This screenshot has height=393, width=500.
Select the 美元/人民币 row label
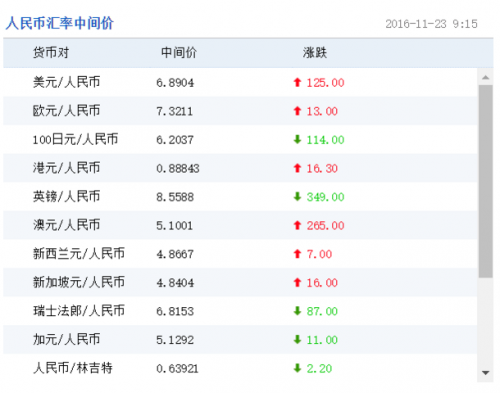coord(66,82)
